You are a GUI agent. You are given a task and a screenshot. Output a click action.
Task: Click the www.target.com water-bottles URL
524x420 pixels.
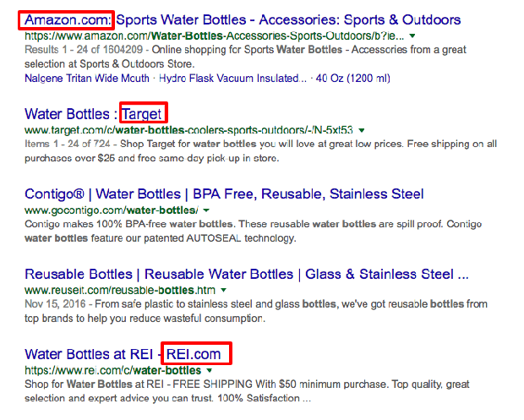tap(188, 129)
